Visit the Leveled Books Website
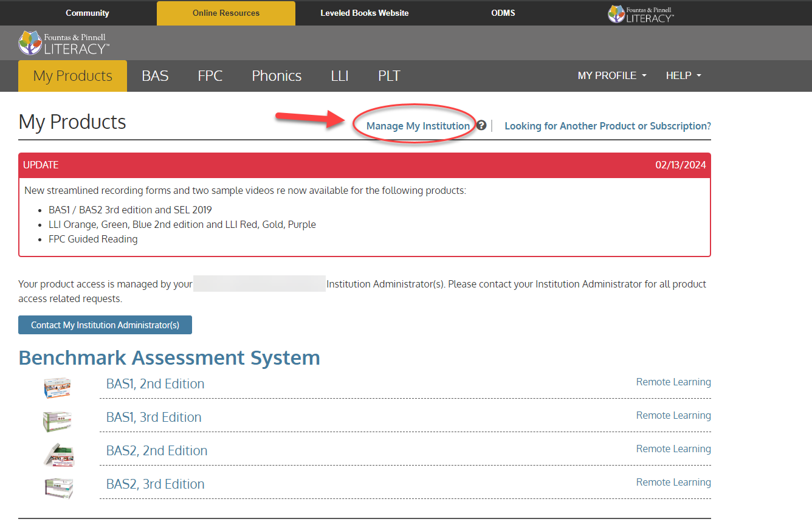Viewport: 812px width, 530px height. click(365, 13)
